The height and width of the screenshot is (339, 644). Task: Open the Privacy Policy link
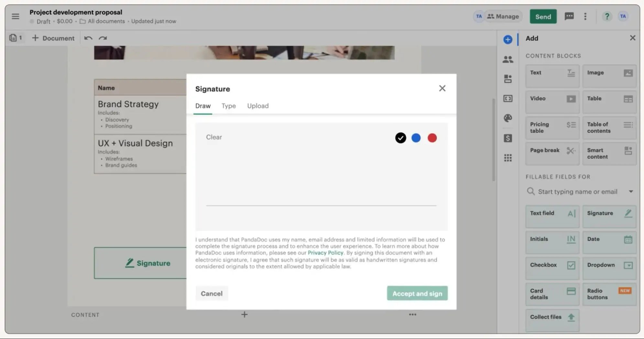pos(325,253)
